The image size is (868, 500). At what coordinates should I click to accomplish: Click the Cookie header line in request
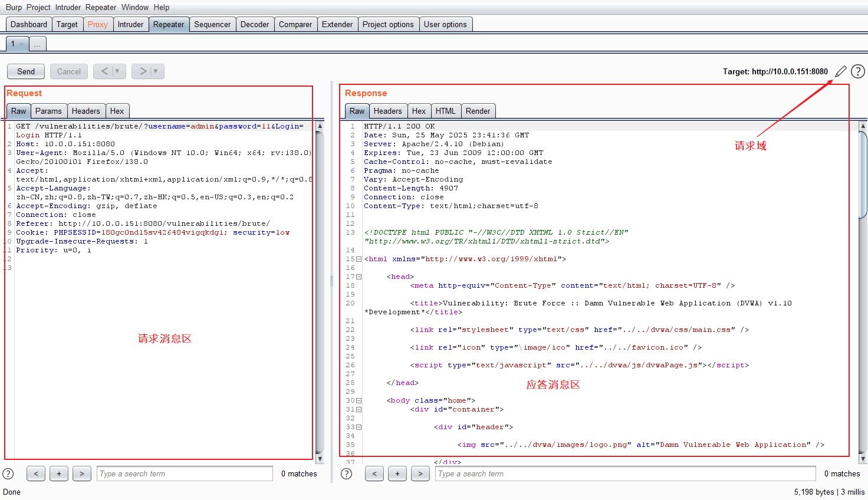pos(153,232)
